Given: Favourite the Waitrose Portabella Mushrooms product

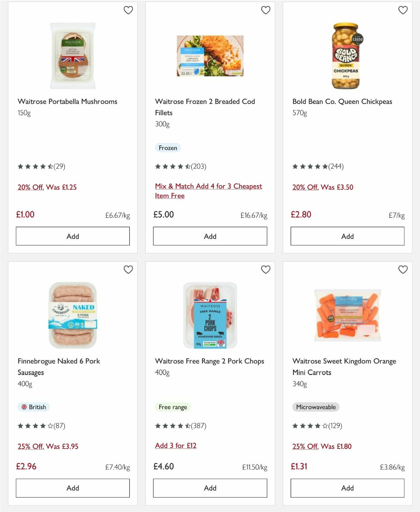Looking at the screenshot, I should (x=128, y=10).
